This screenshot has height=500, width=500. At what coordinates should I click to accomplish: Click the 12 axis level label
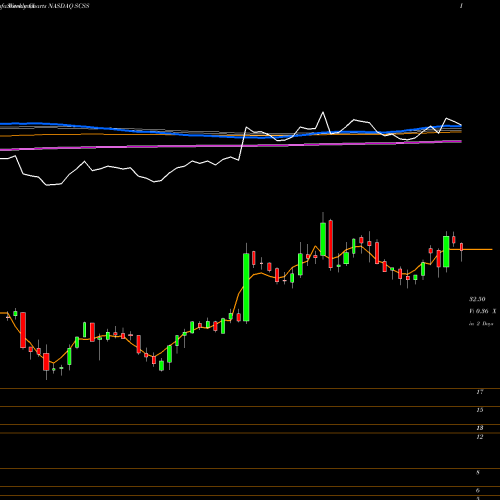(x=480, y=437)
